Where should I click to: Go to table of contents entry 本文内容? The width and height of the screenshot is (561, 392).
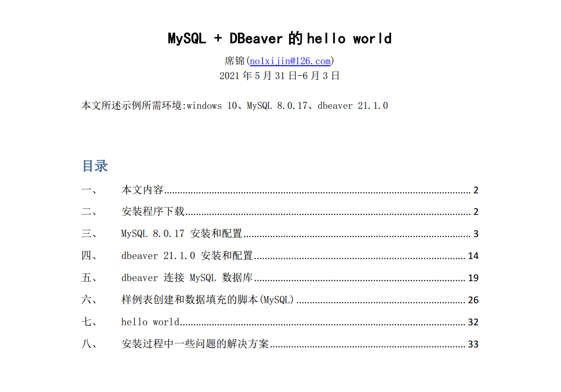[x=280, y=190]
